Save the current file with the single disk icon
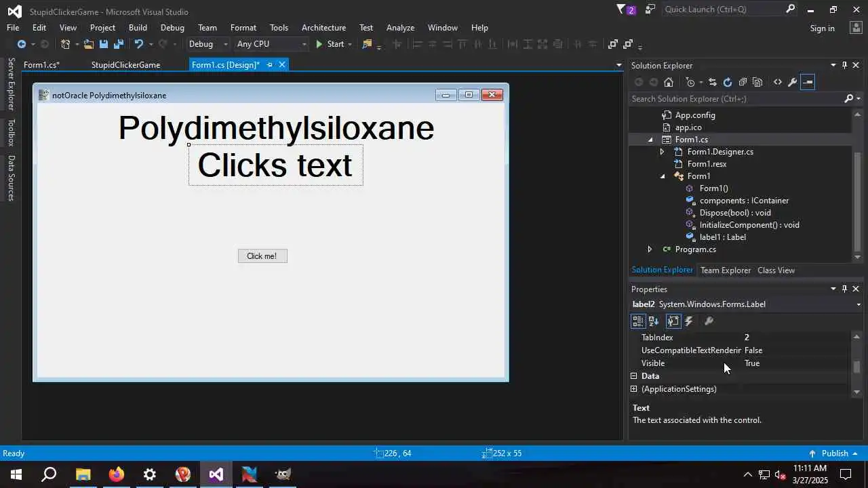This screenshot has height=488, width=868. click(x=104, y=44)
